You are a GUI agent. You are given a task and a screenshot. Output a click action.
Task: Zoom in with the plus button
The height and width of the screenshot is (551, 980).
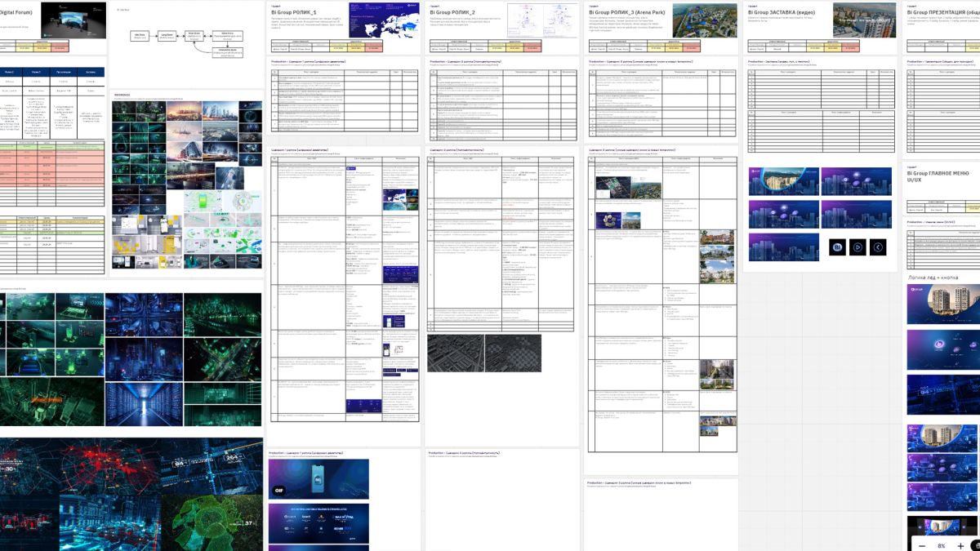[x=960, y=545]
